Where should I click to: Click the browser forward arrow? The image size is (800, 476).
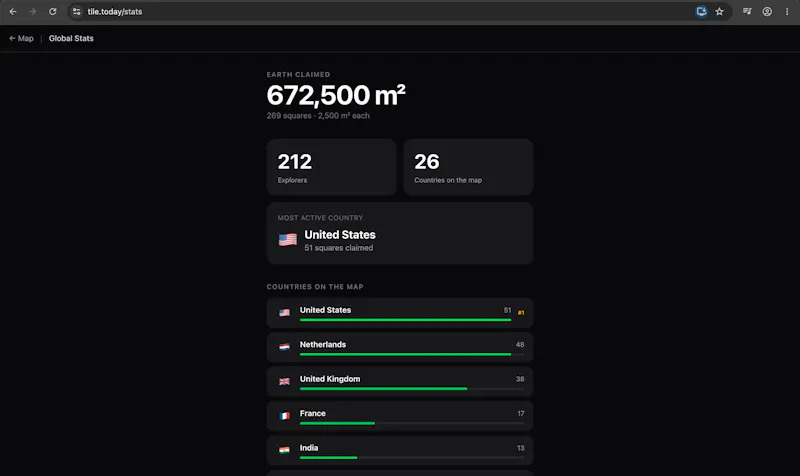pos(33,11)
